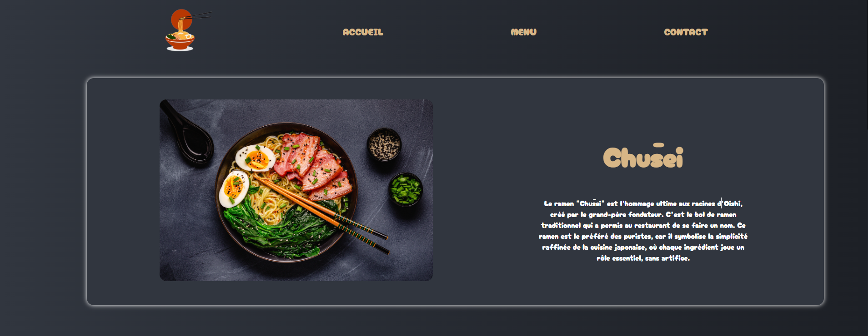Click the Chusei heading title
The width and height of the screenshot is (868, 336).
tap(643, 156)
